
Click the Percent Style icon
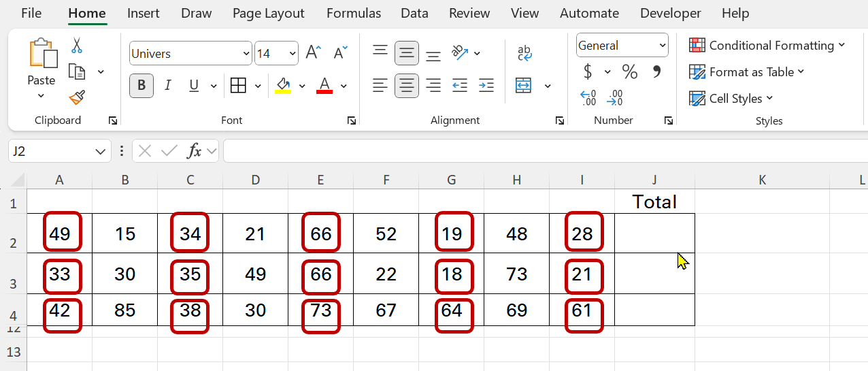point(630,71)
